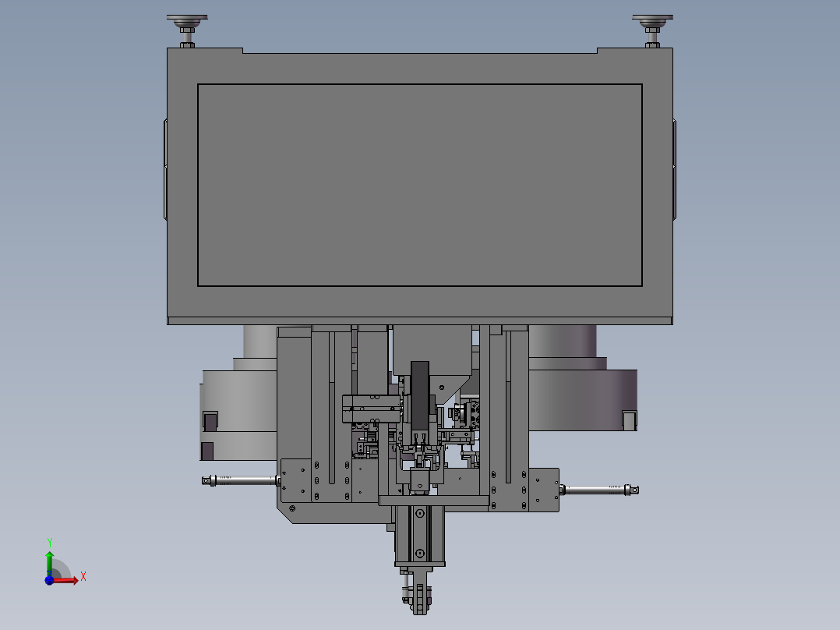This screenshot has height=630, width=840.
Task: Click the blue Z axis ball of the triad
Action: [x=49, y=581]
